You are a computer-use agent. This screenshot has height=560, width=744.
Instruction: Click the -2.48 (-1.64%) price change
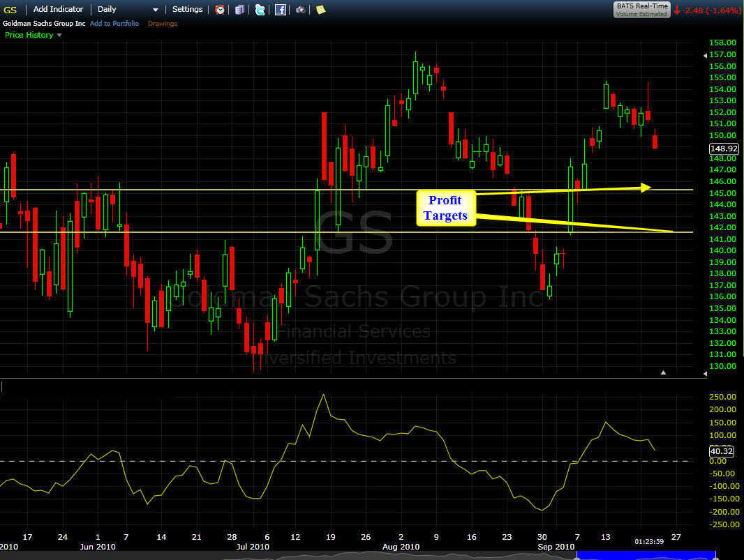(x=711, y=10)
